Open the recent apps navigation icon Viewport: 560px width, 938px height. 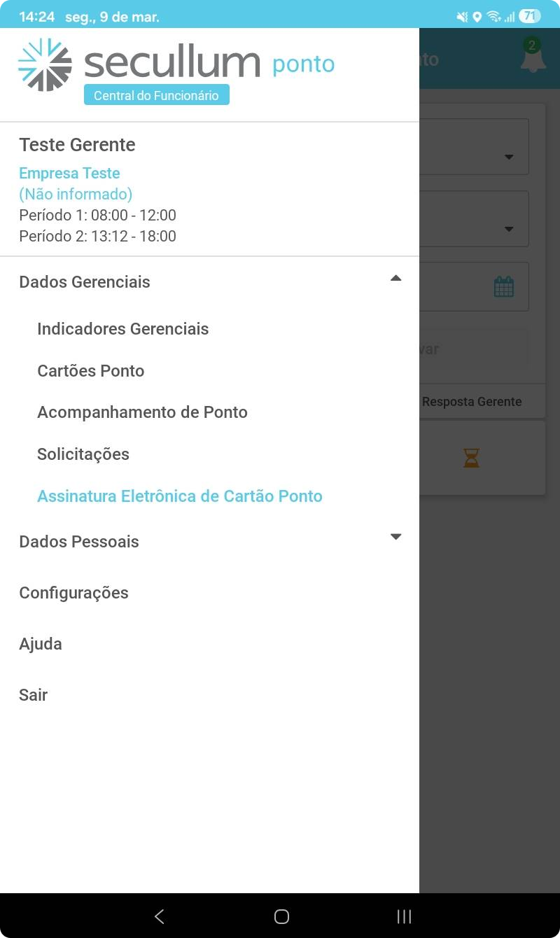pyautogui.click(x=404, y=916)
